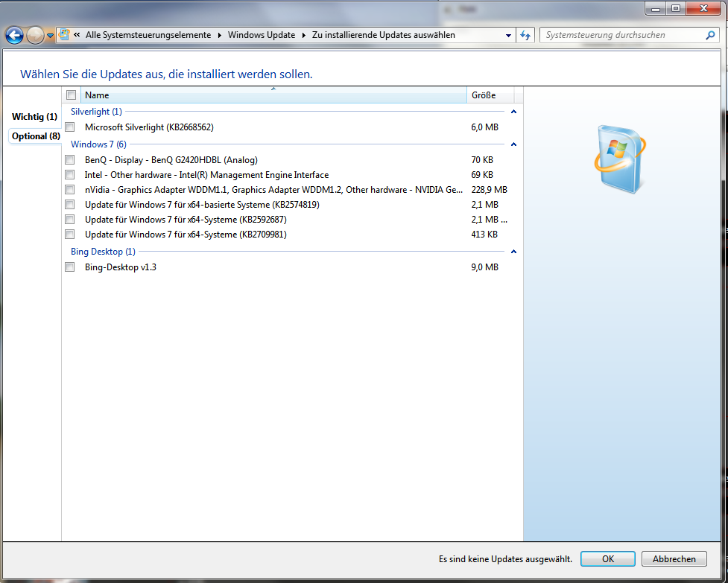728x583 pixels.
Task: Click the Systemsteuerung durchsuchen search field
Action: click(622, 35)
